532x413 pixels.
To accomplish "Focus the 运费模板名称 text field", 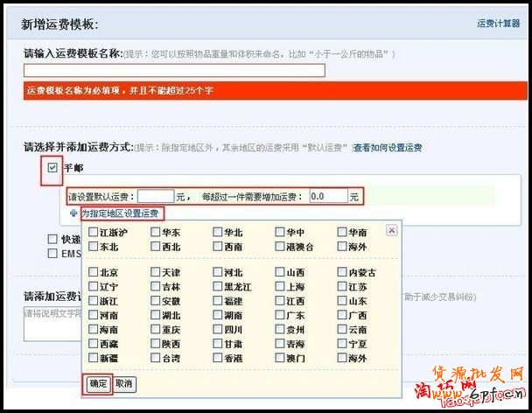I will tap(174, 70).
